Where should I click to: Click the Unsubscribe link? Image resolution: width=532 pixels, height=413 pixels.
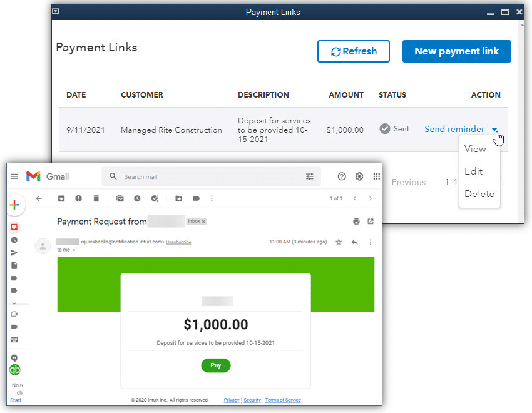pos(178,242)
